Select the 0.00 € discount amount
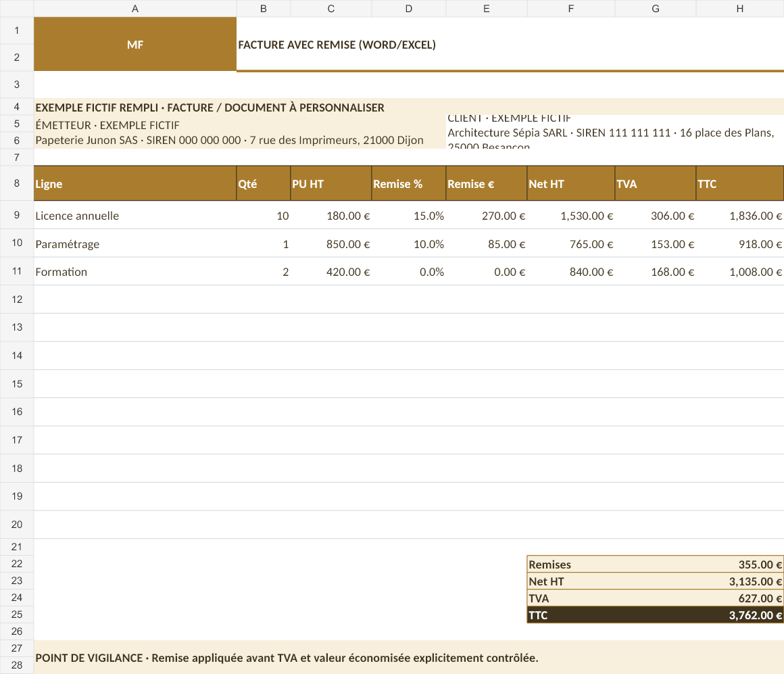 point(487,272)
